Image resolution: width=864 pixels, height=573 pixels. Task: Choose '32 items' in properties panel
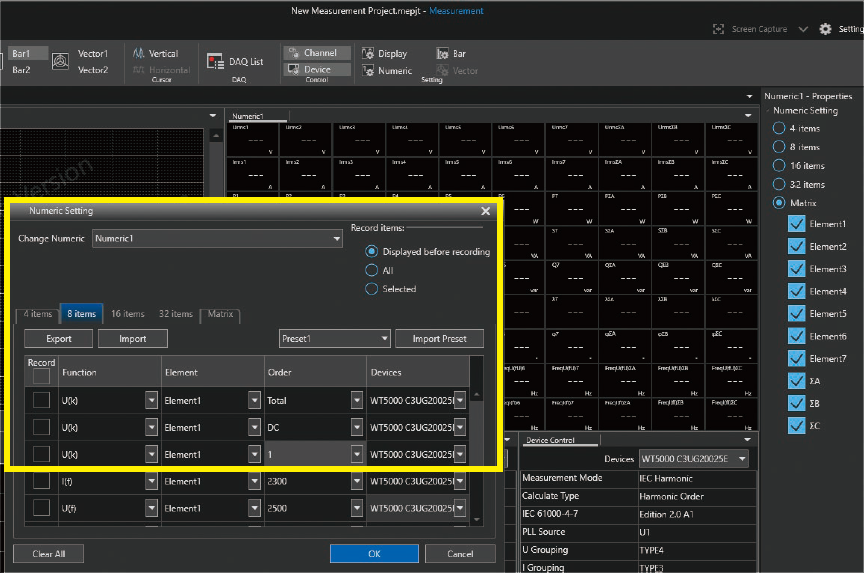coord(779,184)
